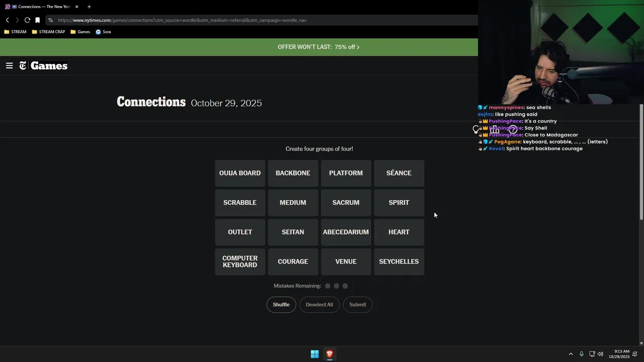
Task: Select the VENUE tile
Action: [346, 261]
